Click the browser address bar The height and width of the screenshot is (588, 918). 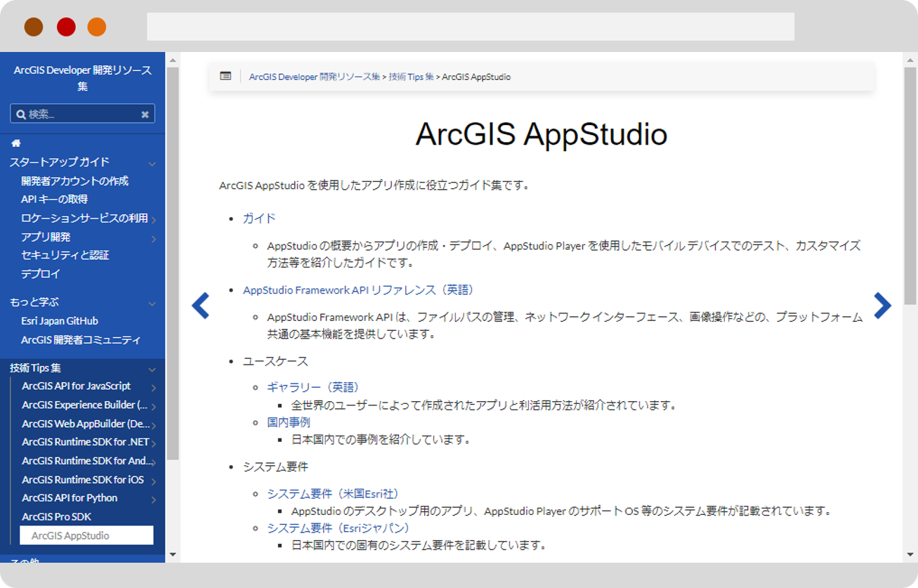click(471, 27)
